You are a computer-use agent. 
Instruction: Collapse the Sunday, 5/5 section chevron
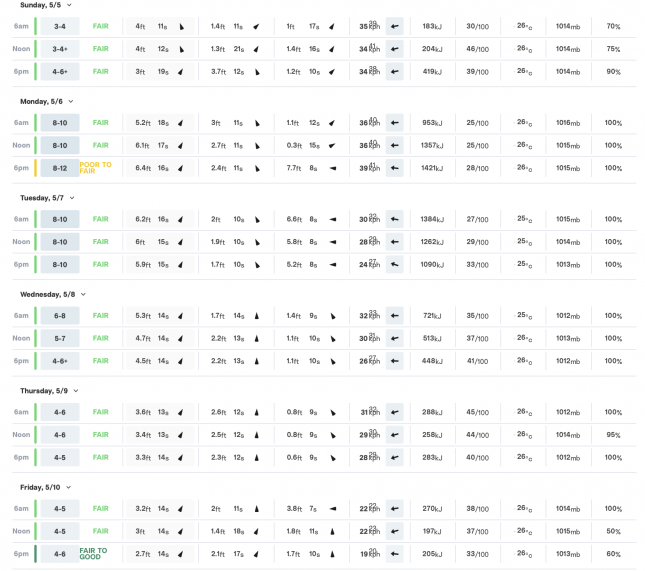(70, 5)
